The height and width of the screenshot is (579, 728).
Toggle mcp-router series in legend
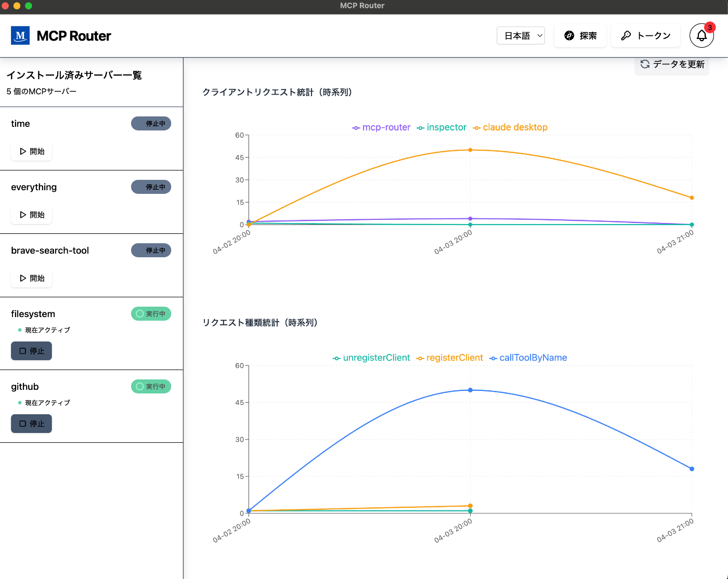(x=381, y=127)
